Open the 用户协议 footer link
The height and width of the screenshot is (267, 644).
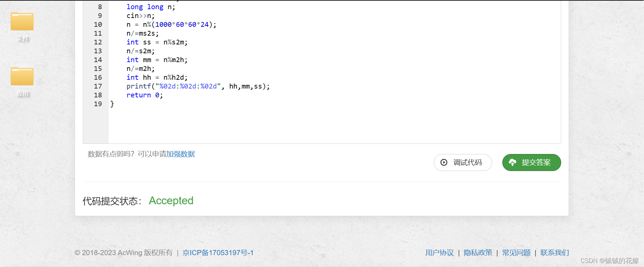[440, 253]
